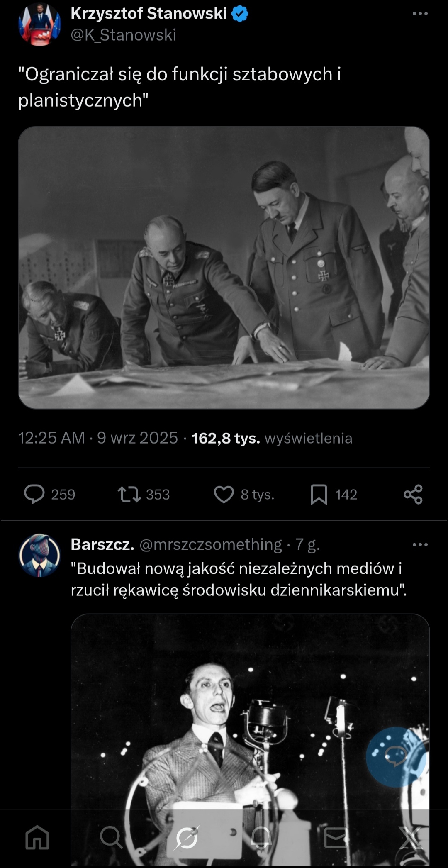Open the Messages envelope tab
The width and height of the screenshot is (448, 868).
point(336,837)
